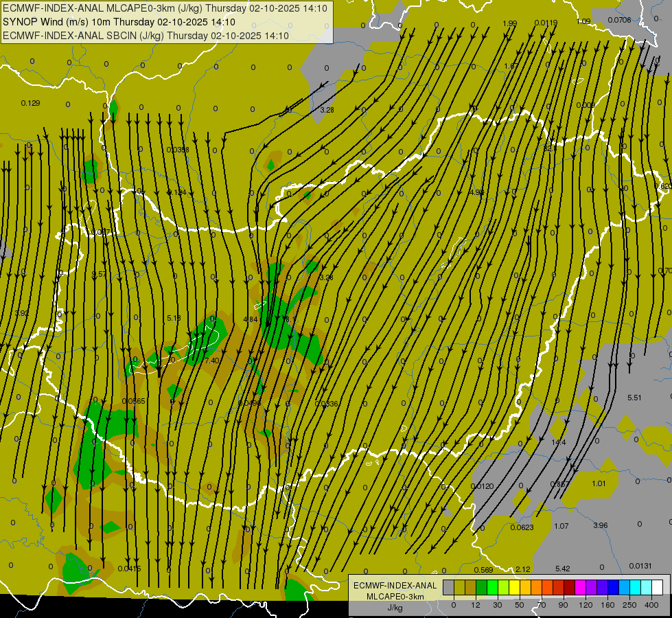Click the map value 0.0119
The width and height of the screenshot is (672, 618).
coord(546,23)
